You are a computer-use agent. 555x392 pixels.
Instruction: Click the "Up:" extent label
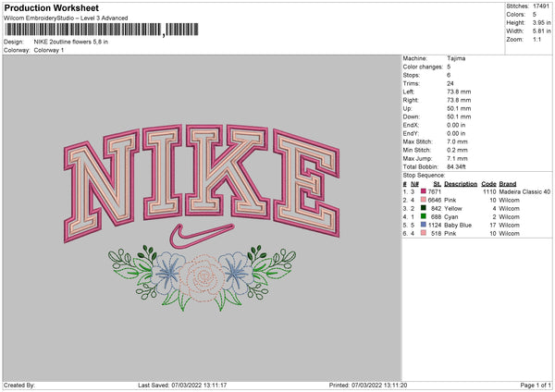407,108
